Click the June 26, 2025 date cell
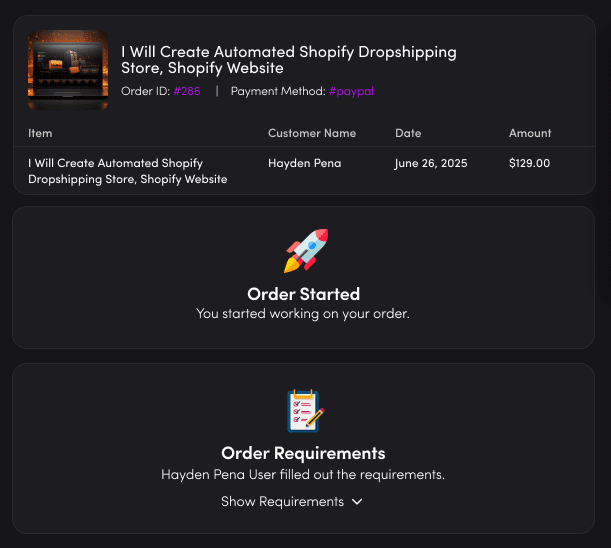The height and width of the screenshot is (548, 611). pyautogui.click(x=431, y=163)
